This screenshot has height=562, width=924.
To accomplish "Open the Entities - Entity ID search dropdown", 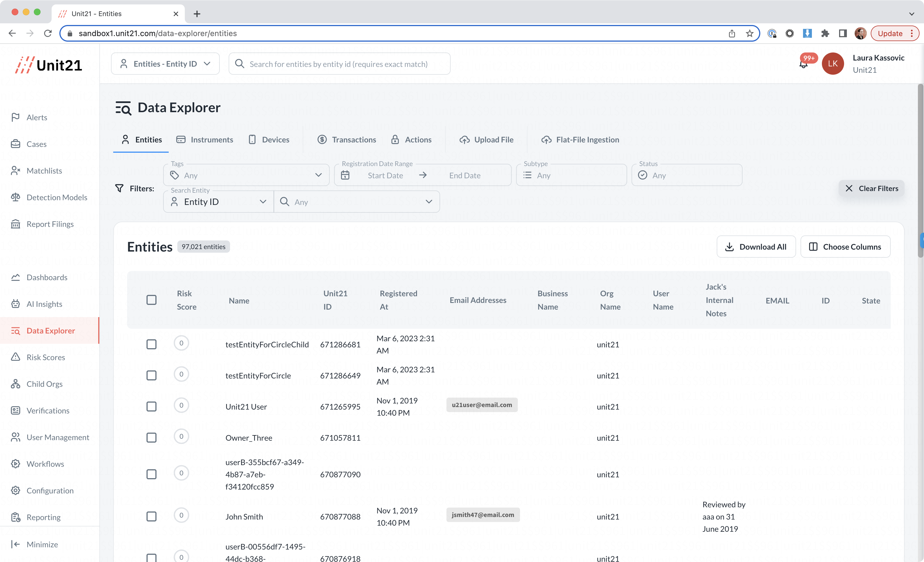I will coord(165,64).
